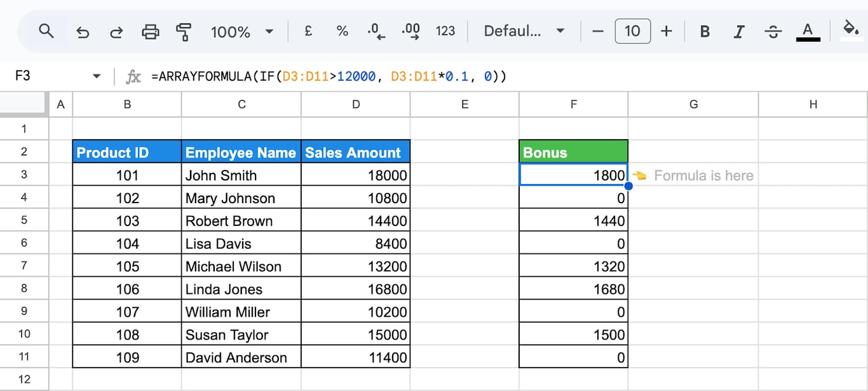Decrease font size with minus button
868x391 pixels.
(597, 31)
